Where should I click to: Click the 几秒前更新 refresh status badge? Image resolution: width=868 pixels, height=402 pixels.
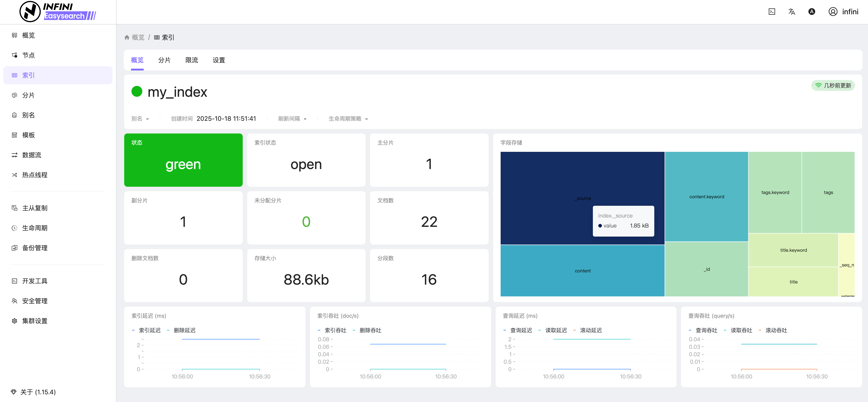tap(833, 86)
